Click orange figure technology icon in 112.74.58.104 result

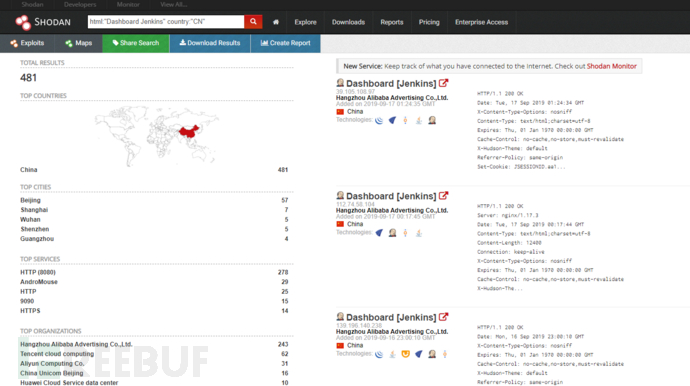point(405,233)
